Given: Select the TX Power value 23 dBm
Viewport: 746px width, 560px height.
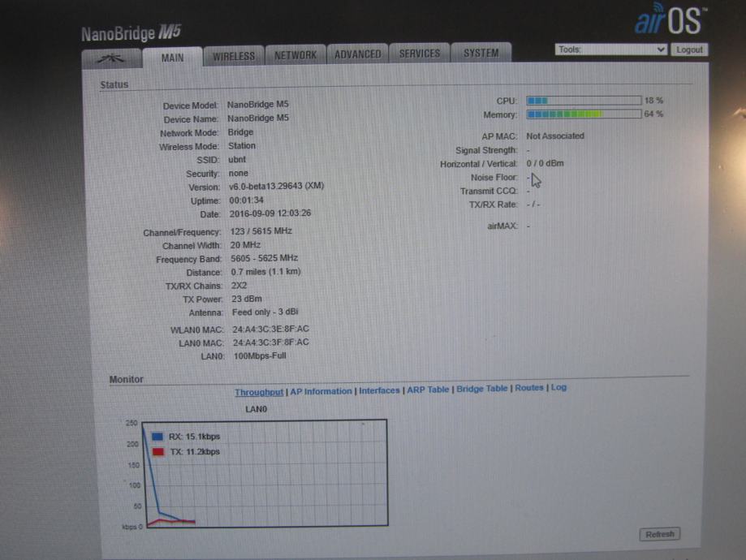Looking at the screenshot, I should pyautogui.click(x=247, y=299).
